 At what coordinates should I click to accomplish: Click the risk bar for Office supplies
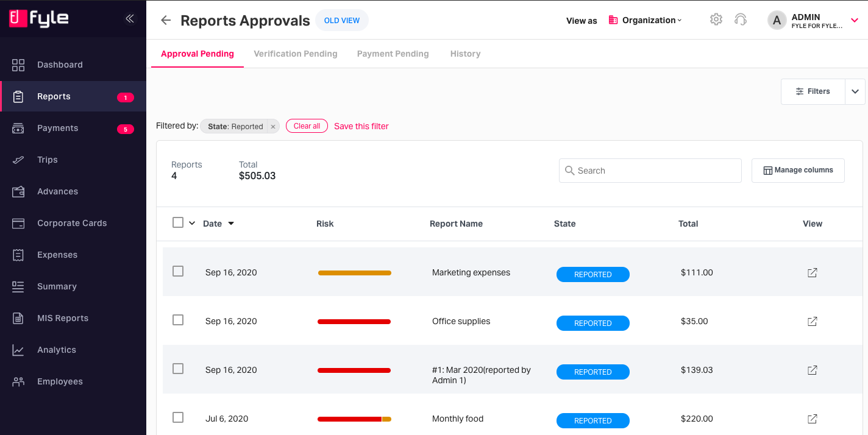pos(354,321)
